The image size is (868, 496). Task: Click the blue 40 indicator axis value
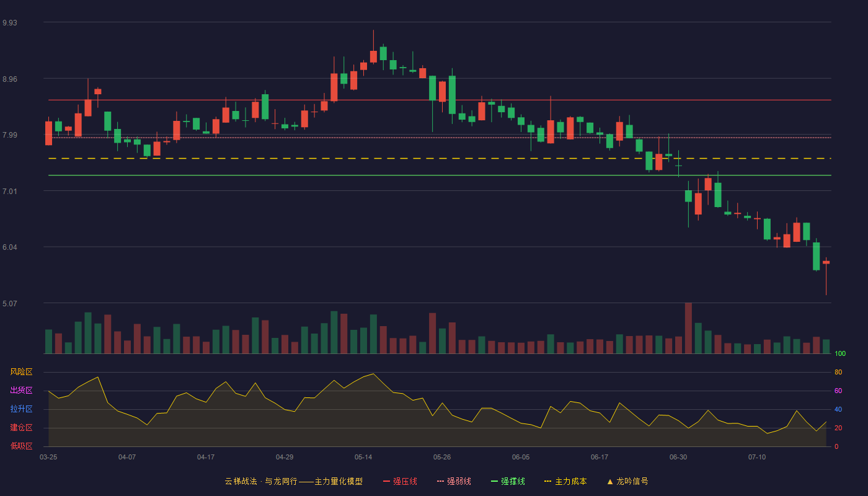point(838,410)
